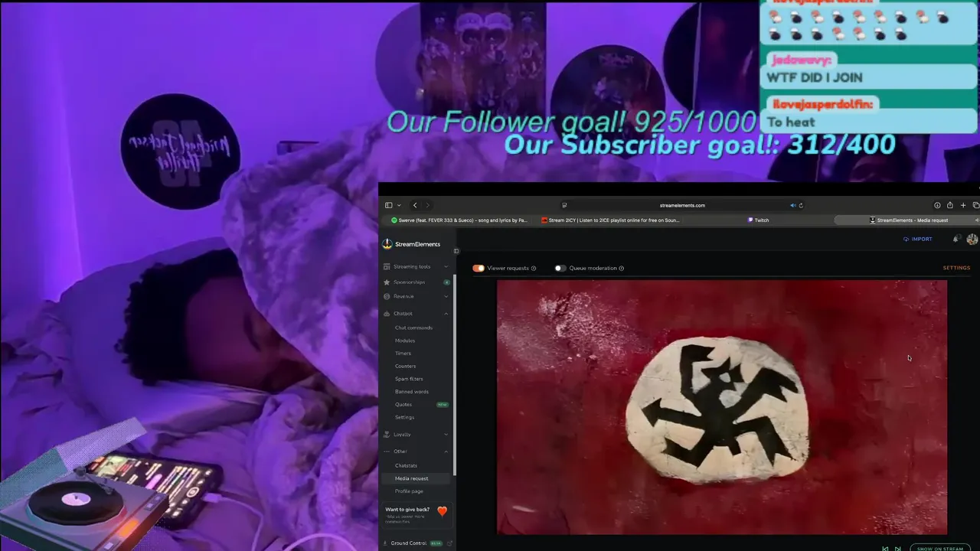Image resolution: width=980 pixels, height=551 pixels.
Task: Open Chat commands
Action: point(413,328)
